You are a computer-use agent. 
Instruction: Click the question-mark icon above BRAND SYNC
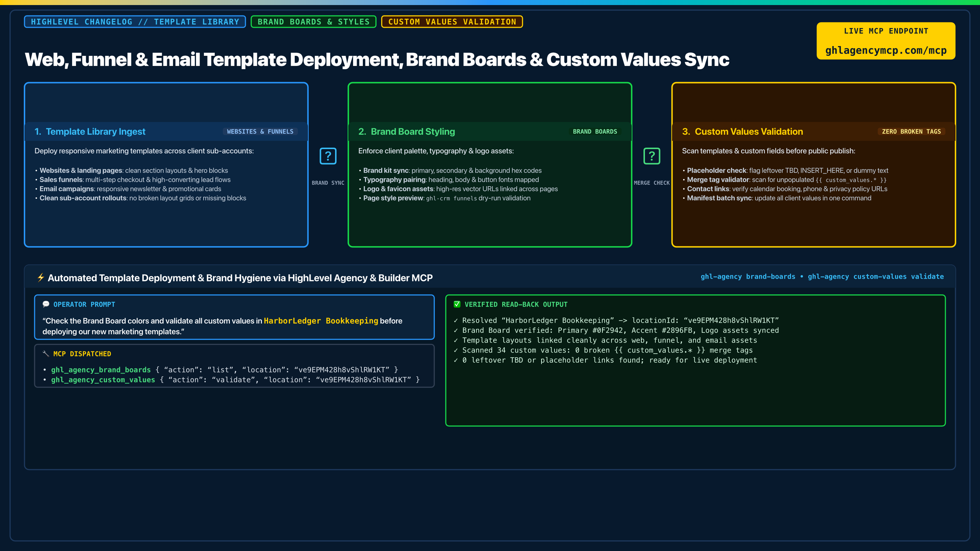(x=328, y=156)
